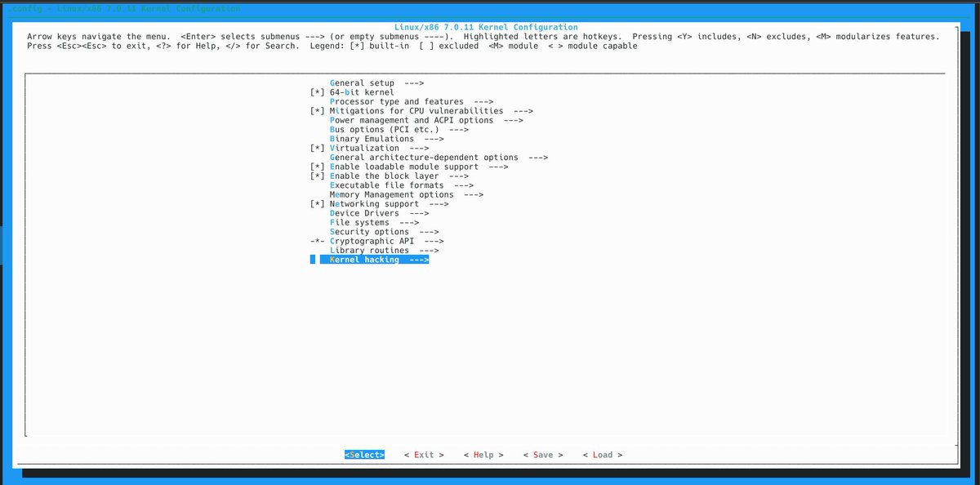
Task: Click the Select button
Action: tap(364, 455)
